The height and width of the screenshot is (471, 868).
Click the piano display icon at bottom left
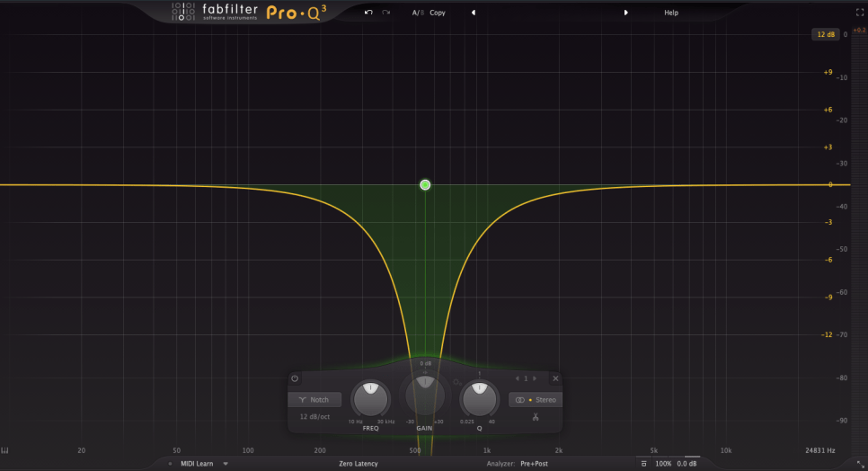(x=5, y=450)
